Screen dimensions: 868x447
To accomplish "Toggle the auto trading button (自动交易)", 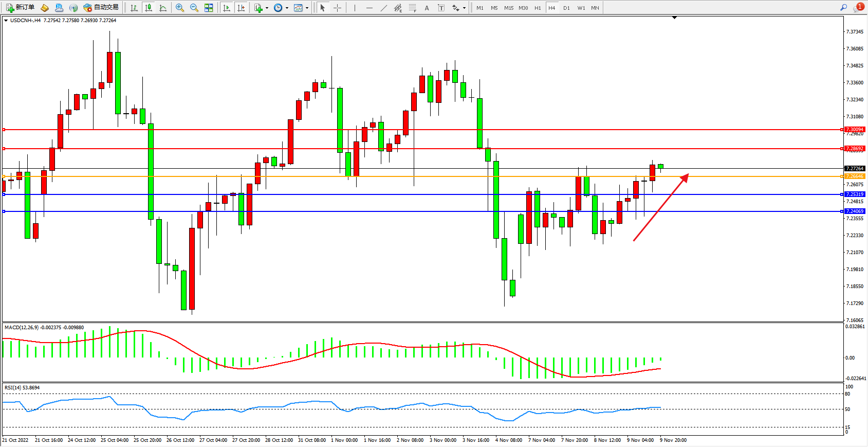I will pyautogui.click(x=101, y=7).
